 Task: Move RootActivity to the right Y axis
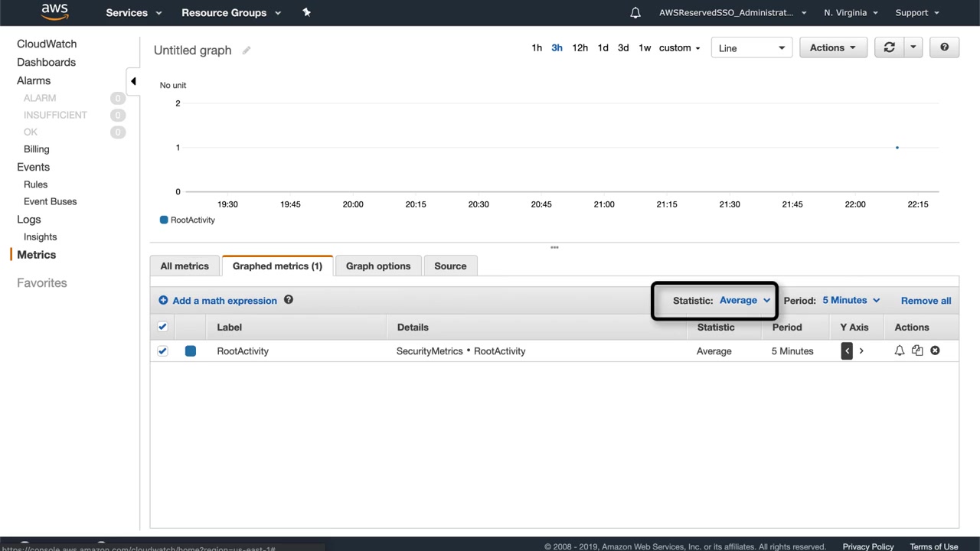pyautogui.click(x=861, y=351)
